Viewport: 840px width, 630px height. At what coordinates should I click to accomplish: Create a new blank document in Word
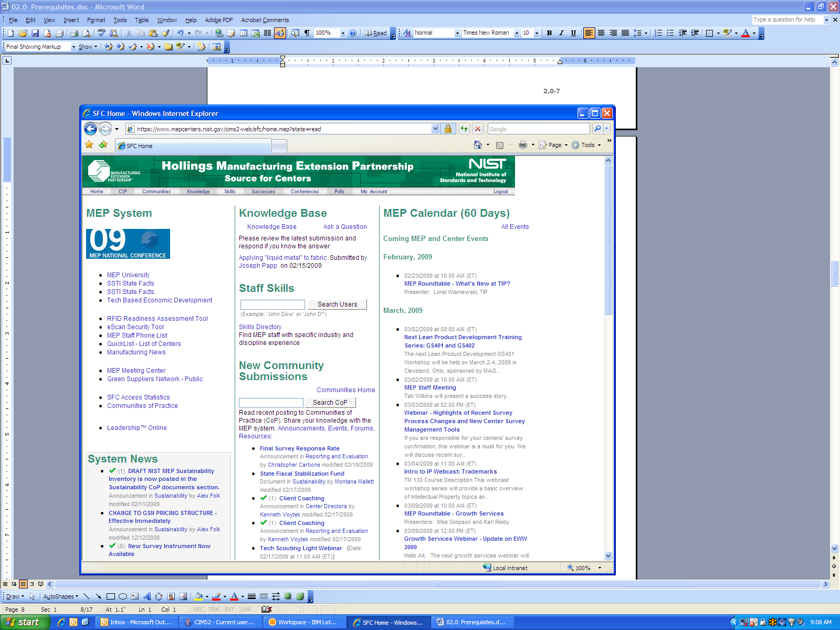tap(10, 33)
